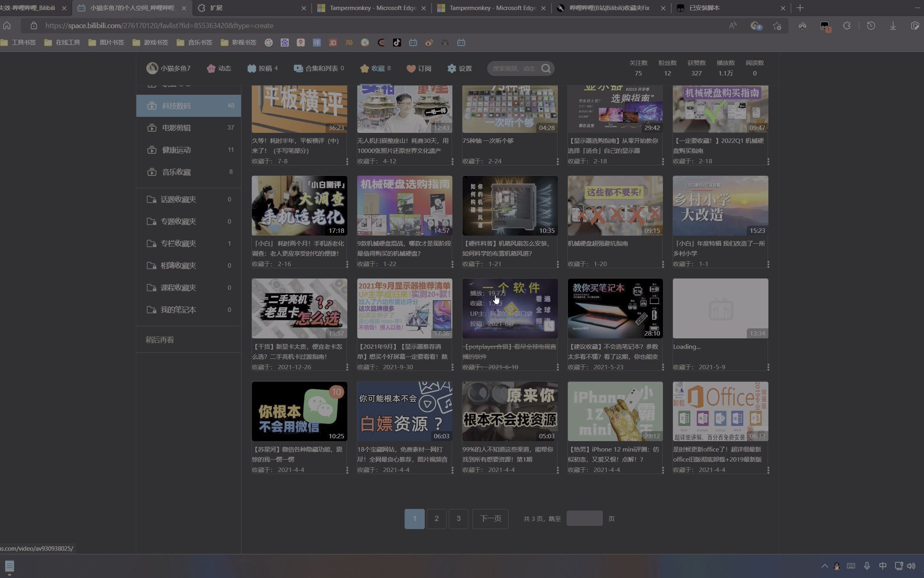924x578 pixels.
Task: Select the 电影剪辑 favorites folder
Action: (188, 128)
